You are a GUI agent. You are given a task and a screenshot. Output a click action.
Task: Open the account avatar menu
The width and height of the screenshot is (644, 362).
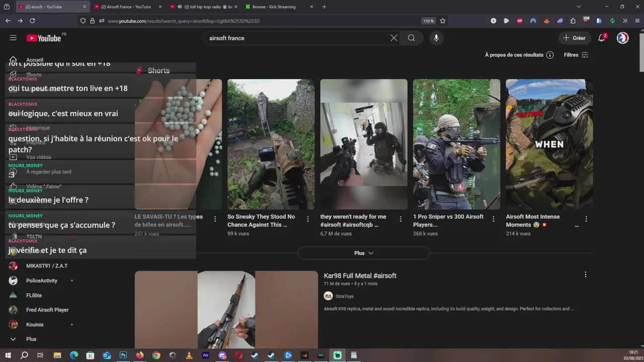pyautogui.click(x=622, y=38)
